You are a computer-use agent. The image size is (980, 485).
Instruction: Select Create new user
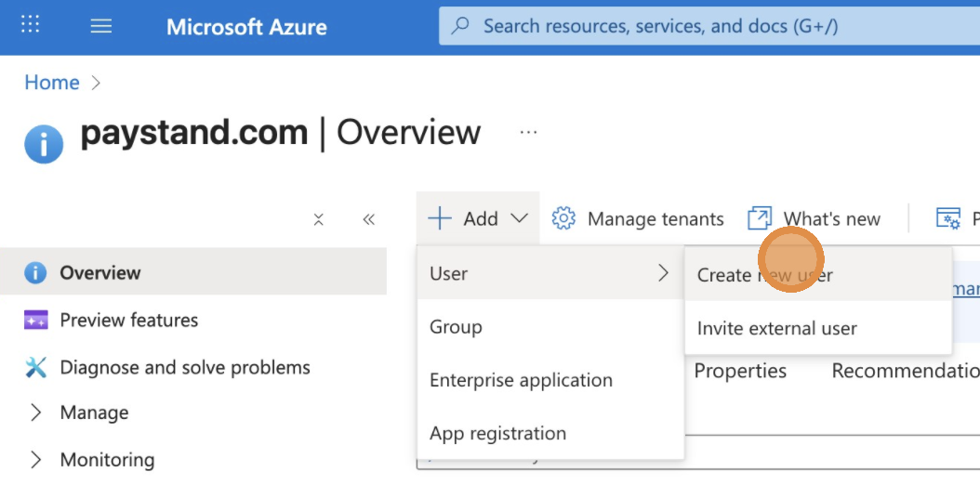pyautogui.click(x=818, y=275)
